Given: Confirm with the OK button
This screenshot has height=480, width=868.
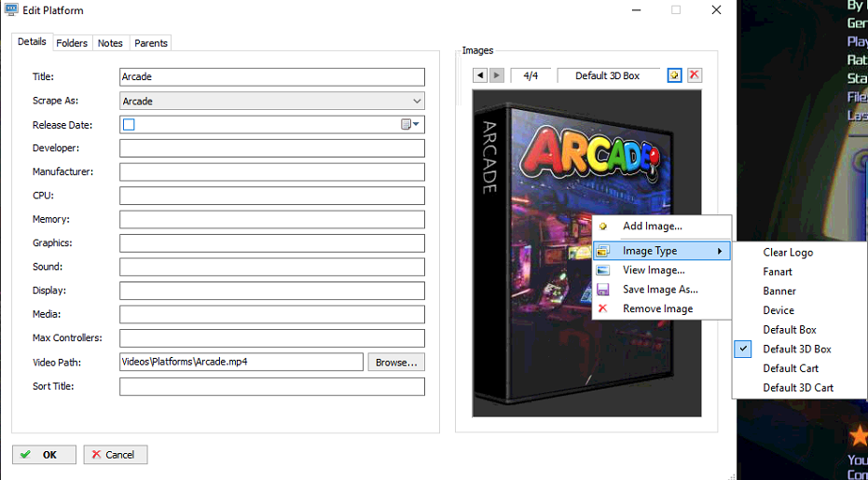Looking at the screenshot, I should pos(45,455).
